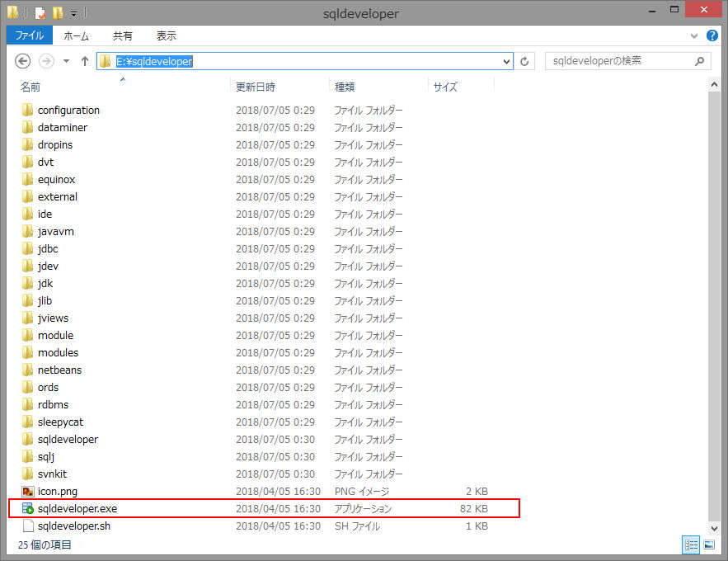Select the rdbms folder name
The height and width of the screenshot is (561, 728).
pos(53,404)
